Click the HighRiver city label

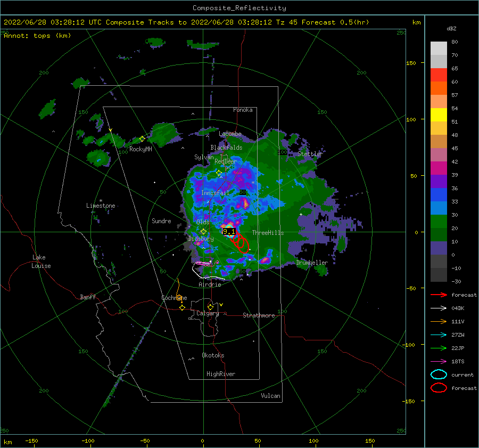(221, 374)
